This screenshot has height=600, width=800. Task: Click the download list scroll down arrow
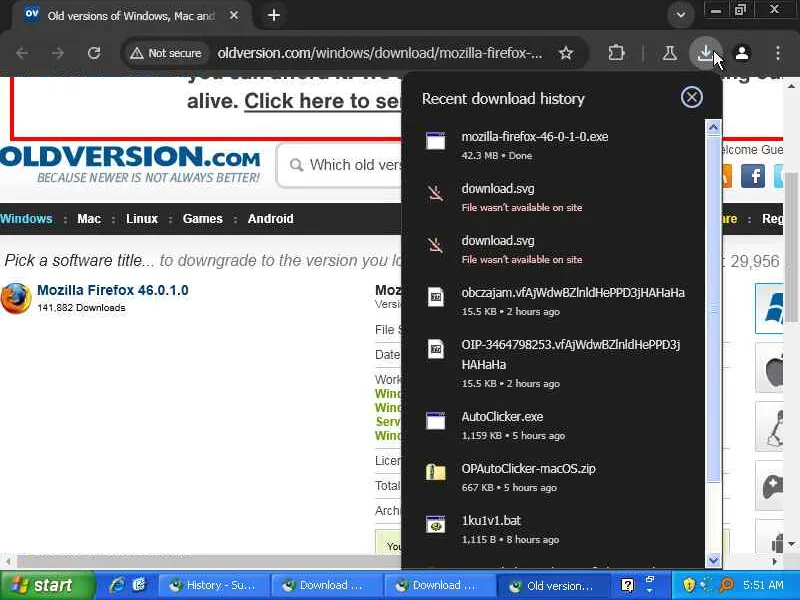(x=713, y=560)
